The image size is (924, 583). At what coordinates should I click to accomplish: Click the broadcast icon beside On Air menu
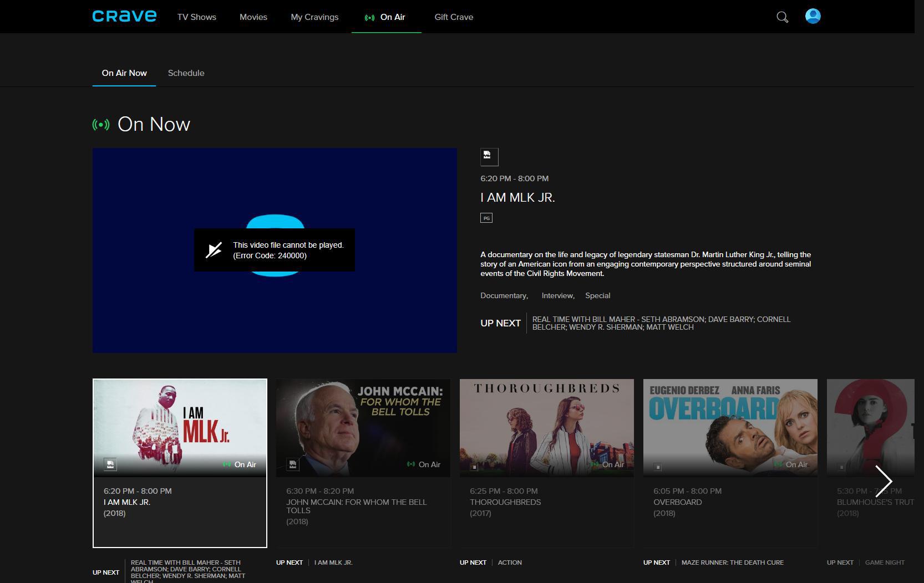click(x=369, y=17)
